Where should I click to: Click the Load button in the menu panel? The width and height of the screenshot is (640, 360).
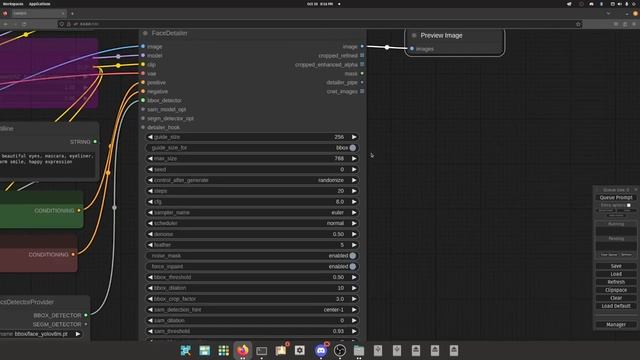616,274
